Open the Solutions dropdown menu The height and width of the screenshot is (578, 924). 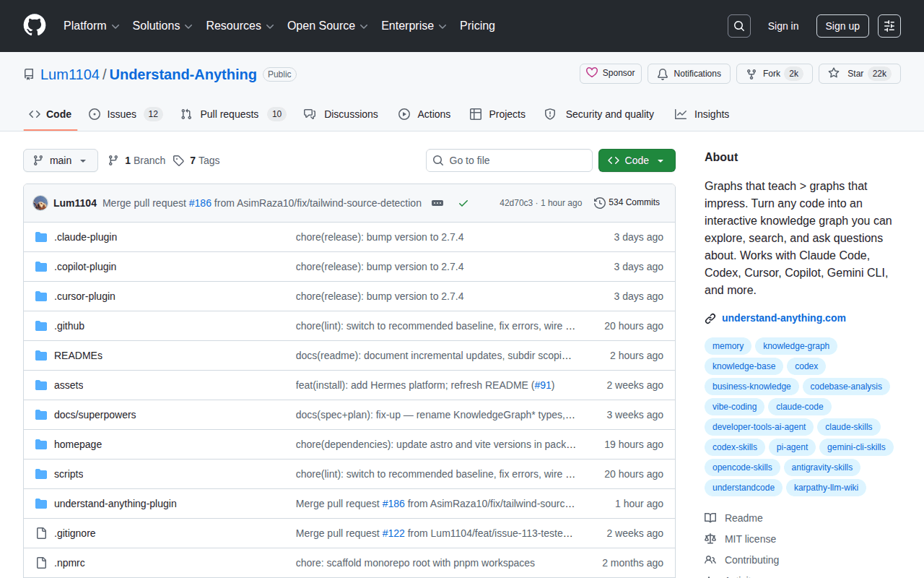tap(162, 26)
